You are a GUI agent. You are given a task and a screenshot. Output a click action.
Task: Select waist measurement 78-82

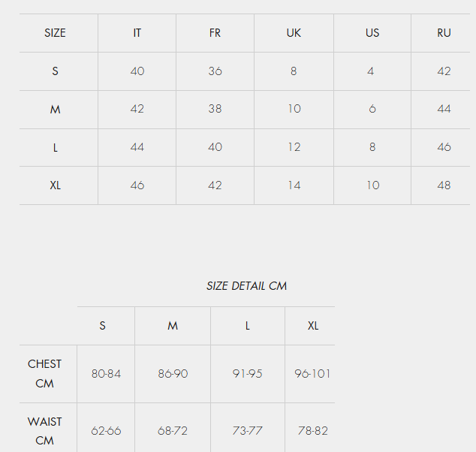pyautogui.click(x=312, y=431)
